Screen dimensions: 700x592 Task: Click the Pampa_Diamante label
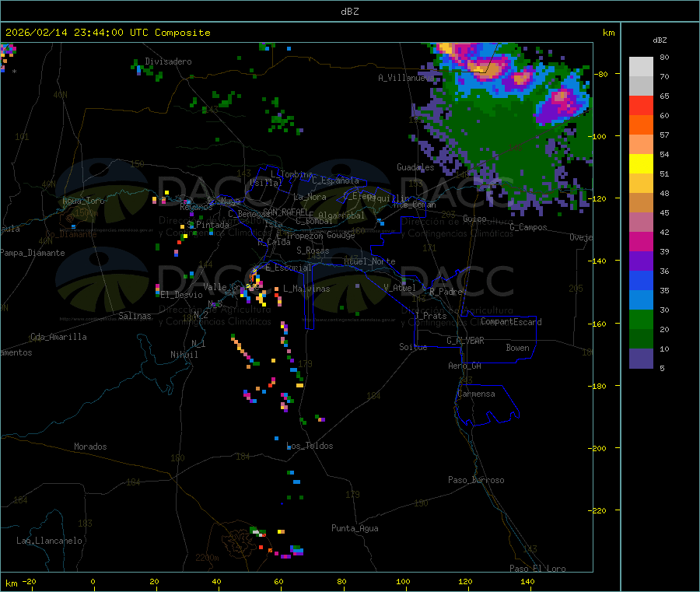click(x=33, y=253)
